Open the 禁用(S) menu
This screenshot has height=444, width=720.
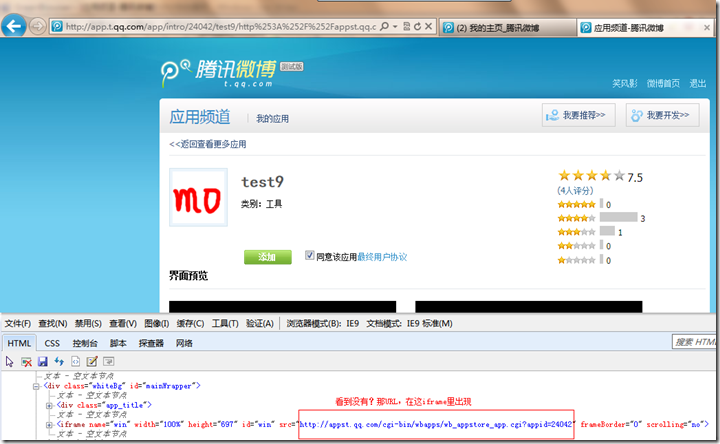[88, 324]
